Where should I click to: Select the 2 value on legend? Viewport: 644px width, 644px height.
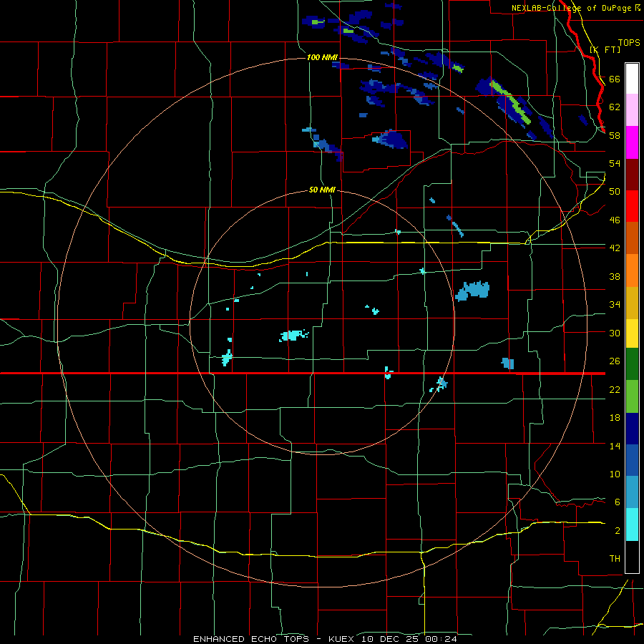618,531
